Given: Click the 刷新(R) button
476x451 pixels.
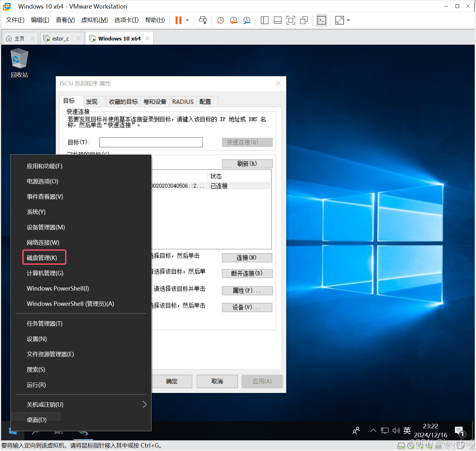Looking at the screenshot, I should tap(247, 164).
